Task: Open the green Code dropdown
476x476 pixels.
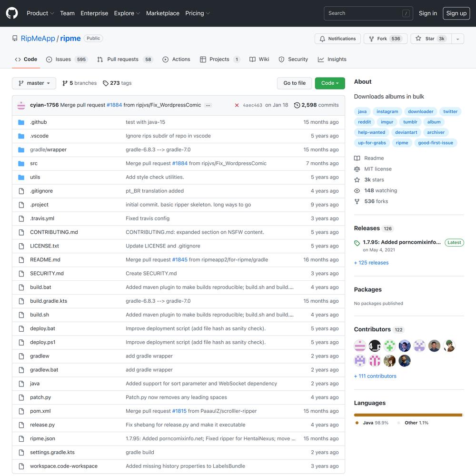Action: pyautogui.click(x=330, y=83)
